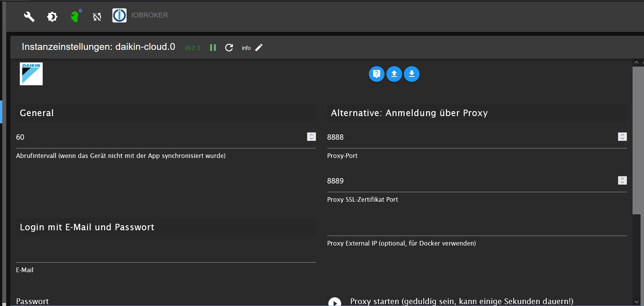Click the blue upload arrow button

pyautogui.click(x=394, y=74)
